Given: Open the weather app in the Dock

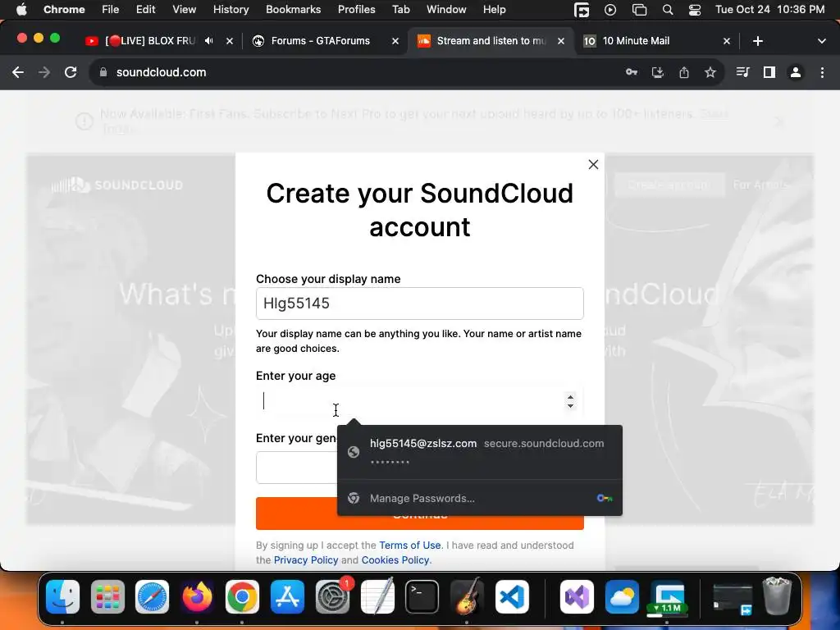Looking at the screenshot, I should [622, 596].
